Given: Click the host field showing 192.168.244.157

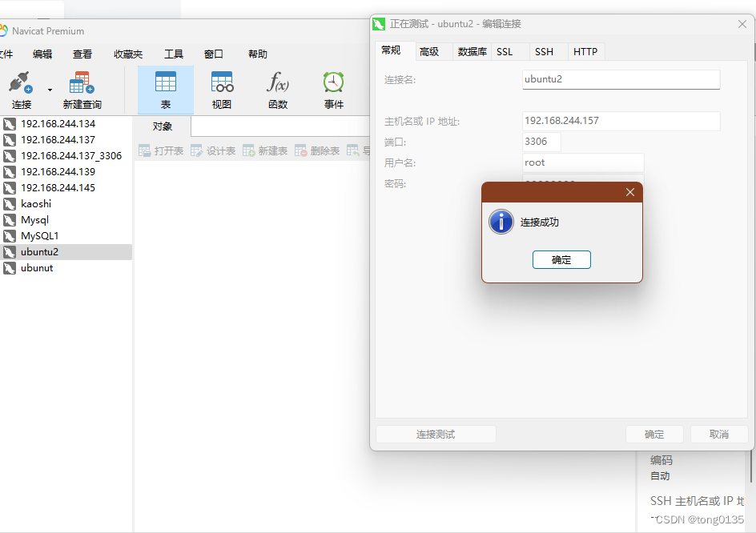Looking at the screenshot, I should pyautogui.click(x=621, y=121).
